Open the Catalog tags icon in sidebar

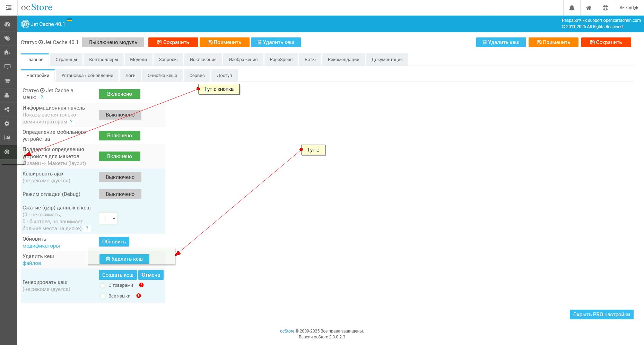point(7,38)
